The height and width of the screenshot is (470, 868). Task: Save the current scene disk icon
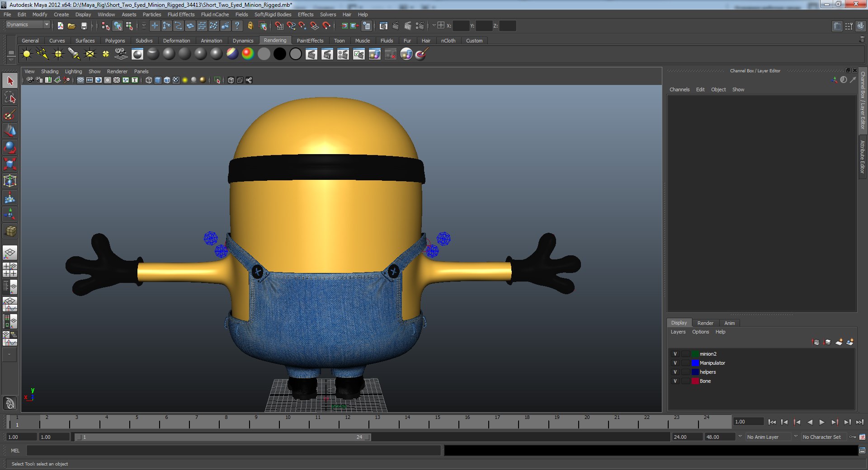pyautogui.click(x=84, y=26)
